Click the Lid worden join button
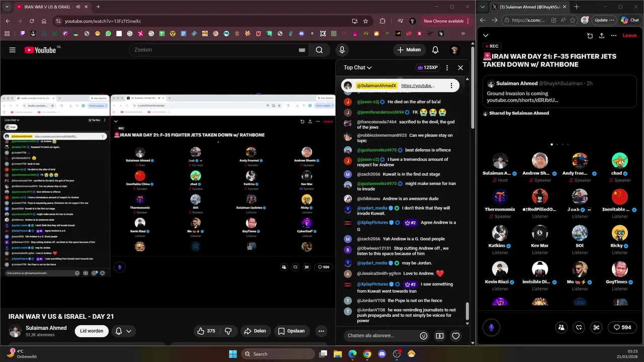The height and width of the screenshot is (362, 644). (x=92, y=331)
